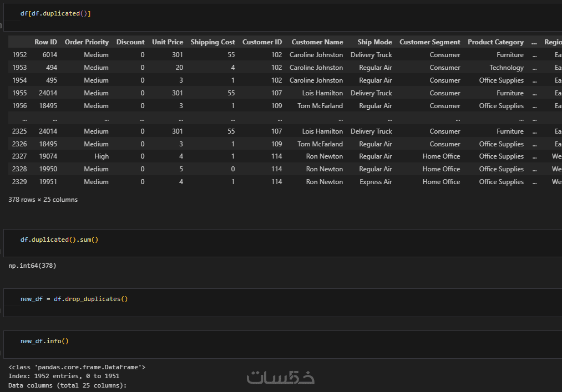Screen dimensions: 562x392
Task: Click Row ID value 494
Action: tap(52, 67)
